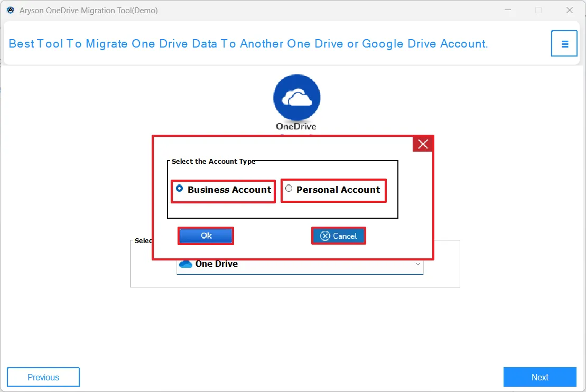The height and width of the screenshot is (392, 586).
Task: Proceed with the Next button
Action: pyautogui.click(x=540, y=377)
